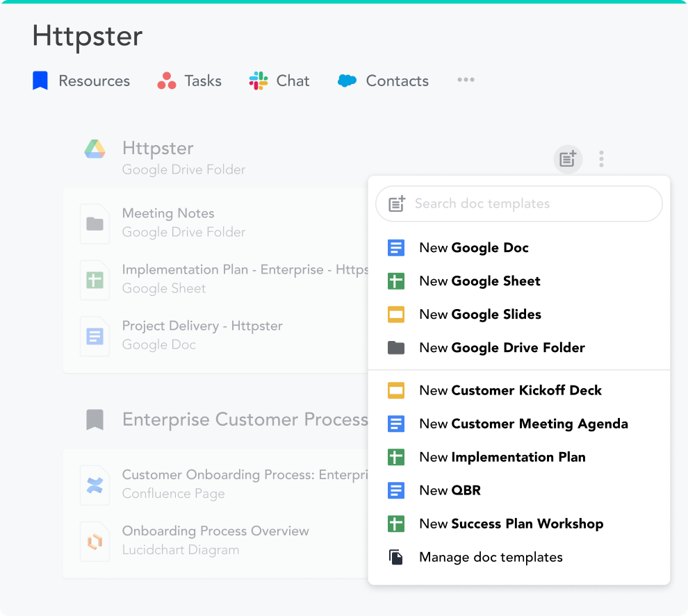Open the Tasks tab
Screen dimensions: 688x616
pyautogui.click(x=189, y=81)
